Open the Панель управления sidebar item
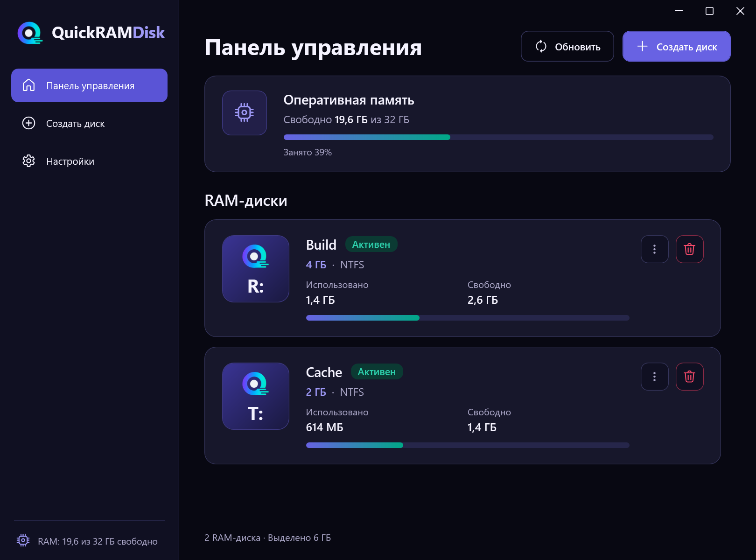This screenshot has width=756, height=560. tap(89, 85)
